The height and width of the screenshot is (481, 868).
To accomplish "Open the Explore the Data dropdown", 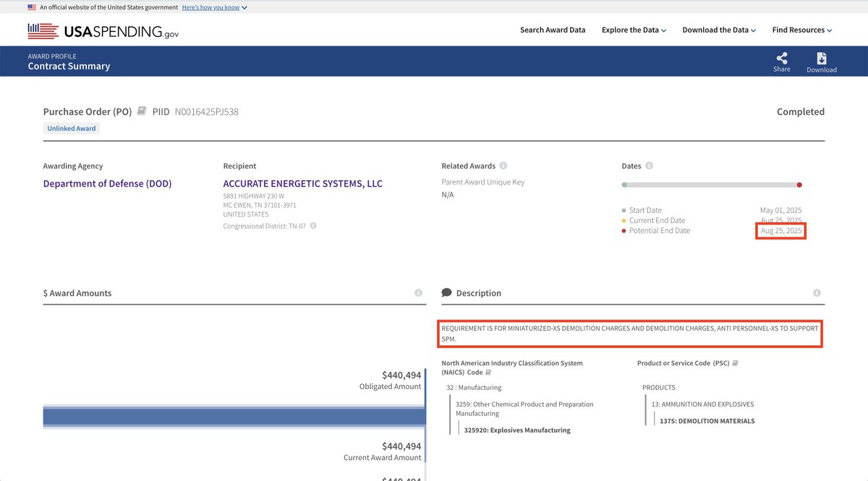I will pos(634,30).
